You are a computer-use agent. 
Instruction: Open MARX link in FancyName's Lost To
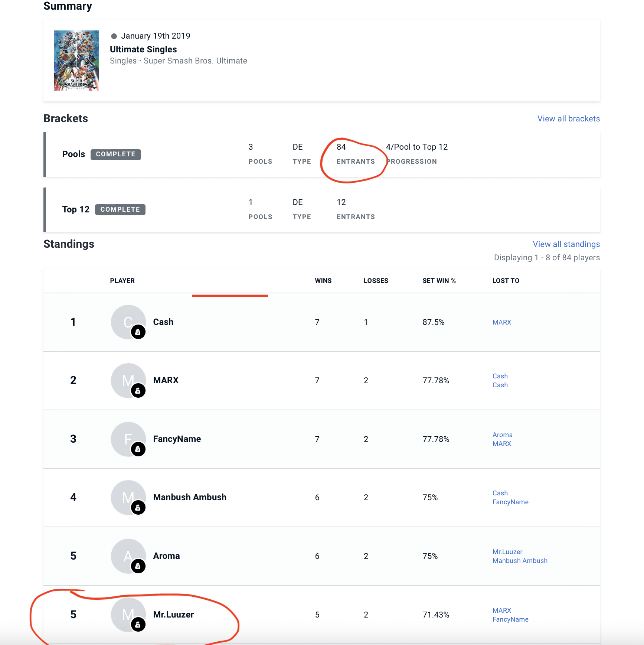point(502,444)
